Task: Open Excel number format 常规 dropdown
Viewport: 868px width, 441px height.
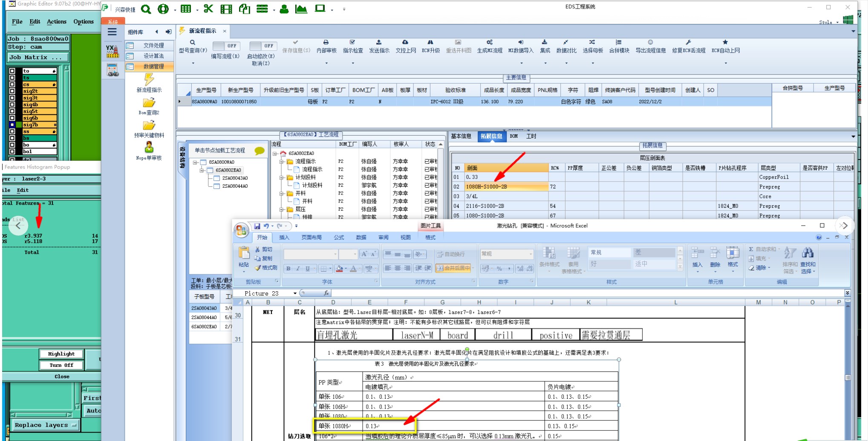Action: click(x=531, y=254)
